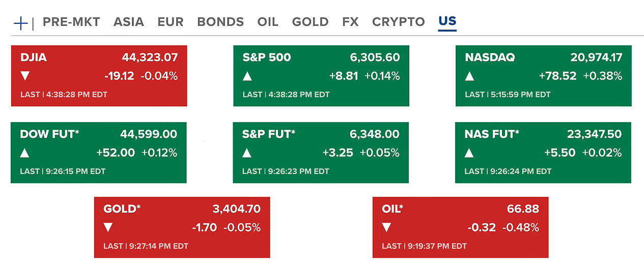Click the OIL percent change -0.48%
The width and height of the screenshot is (644, 267).
[521, 227]
